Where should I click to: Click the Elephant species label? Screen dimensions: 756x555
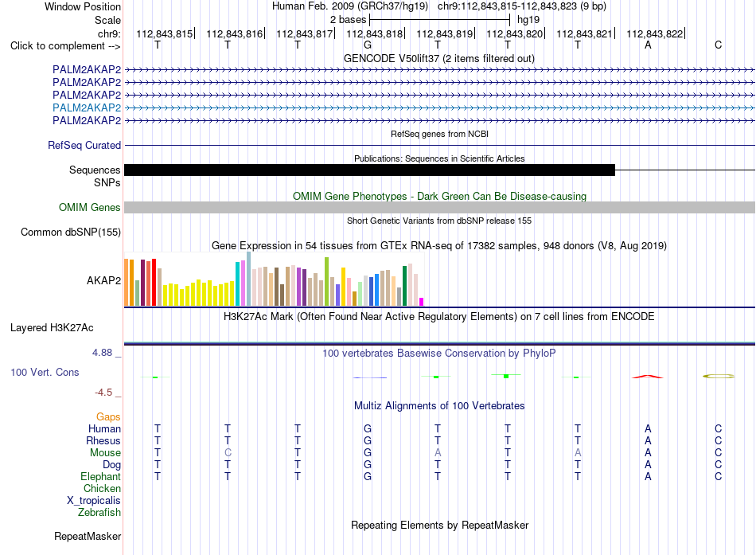(x=101, y=477)
